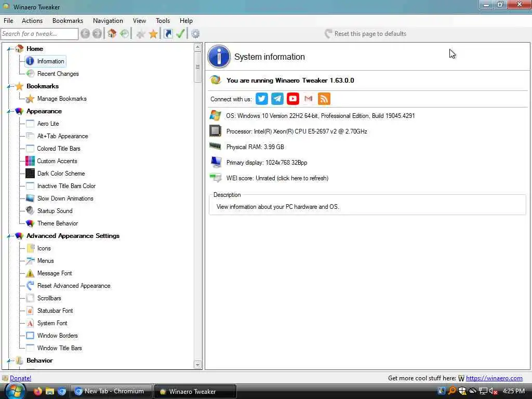Screen dimensions: 532x399
Task: Open the Tools menu
Action: pyautogui.click(x=163, y=21)
